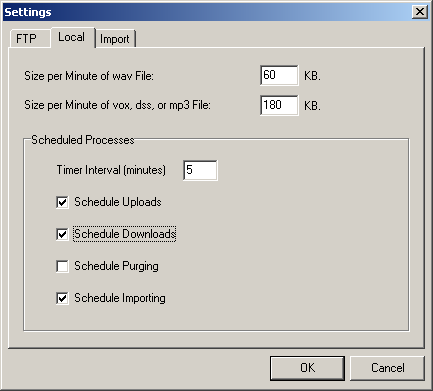
Task: Click the Cancel button
Action: point(388,368)
